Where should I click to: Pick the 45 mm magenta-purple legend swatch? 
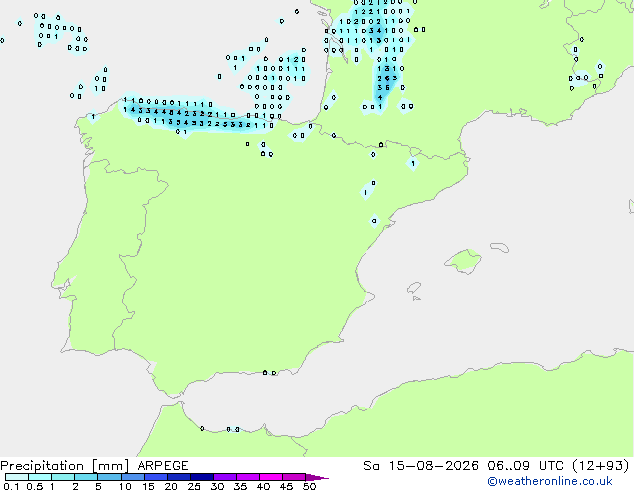pos(294,477)
